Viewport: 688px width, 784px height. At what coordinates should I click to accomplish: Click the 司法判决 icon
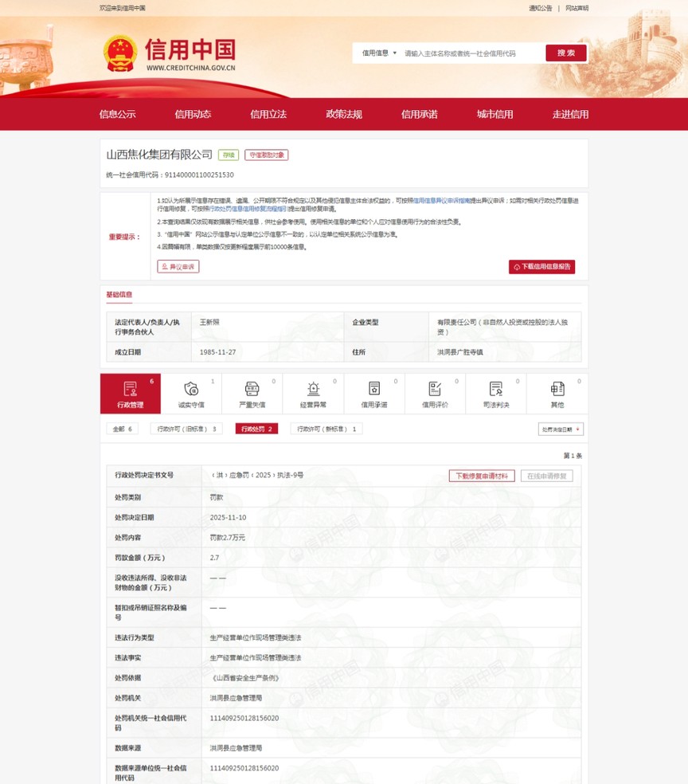click(x=496, y=390)
